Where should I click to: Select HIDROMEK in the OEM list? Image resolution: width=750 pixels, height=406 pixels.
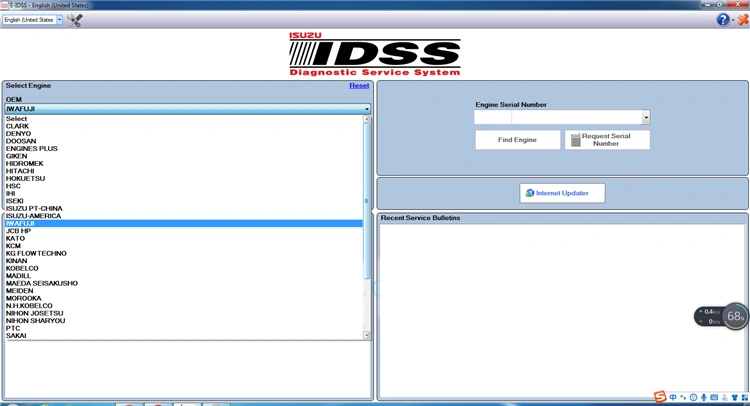[x=184, y=164]
